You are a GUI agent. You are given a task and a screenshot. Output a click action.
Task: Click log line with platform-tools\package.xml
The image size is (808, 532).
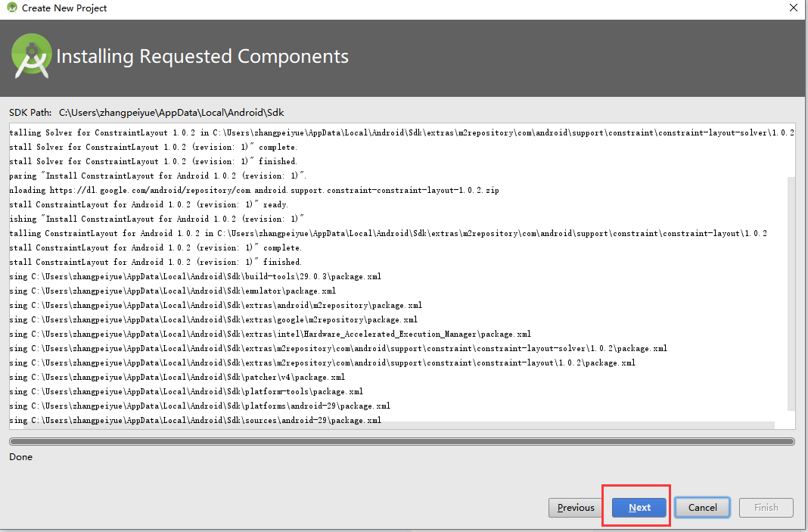coord(186,391)
